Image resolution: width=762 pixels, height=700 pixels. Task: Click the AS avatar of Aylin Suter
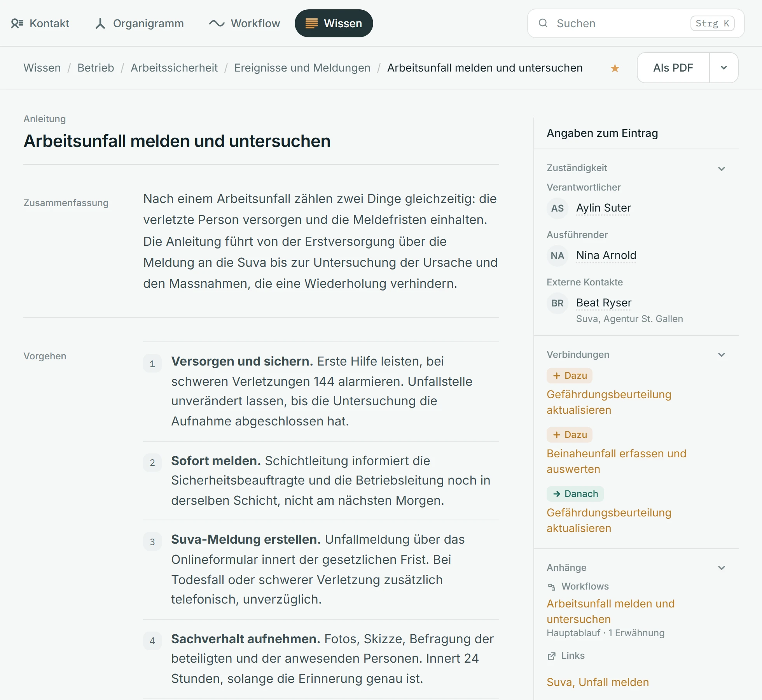pos(558,208)
